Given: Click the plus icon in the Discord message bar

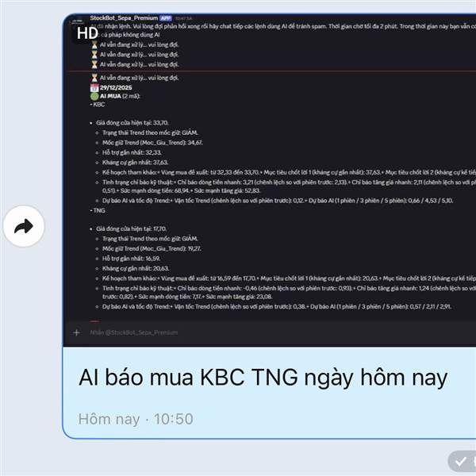Looking at the screenshot, I should pos(76,332).
